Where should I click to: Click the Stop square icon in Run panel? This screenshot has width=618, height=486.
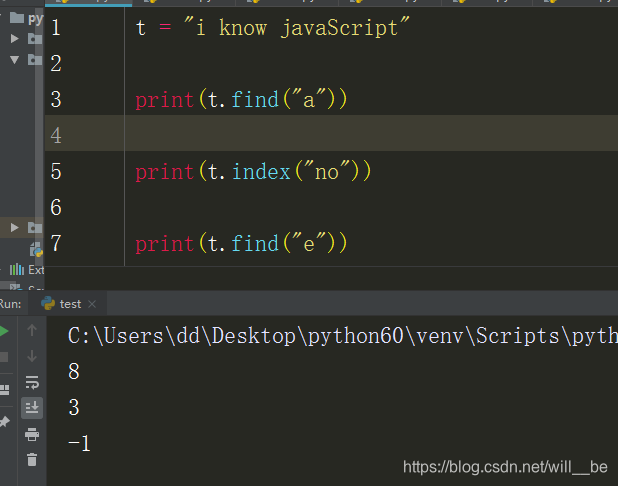(4, 357)
